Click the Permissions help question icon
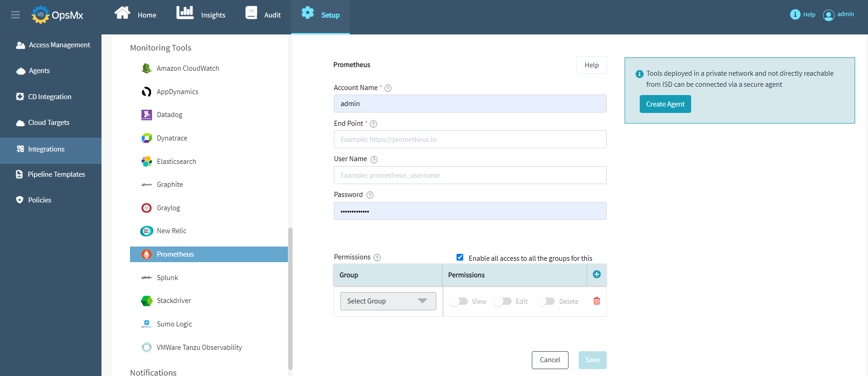The image size is (868, 376). click(377, 258)
